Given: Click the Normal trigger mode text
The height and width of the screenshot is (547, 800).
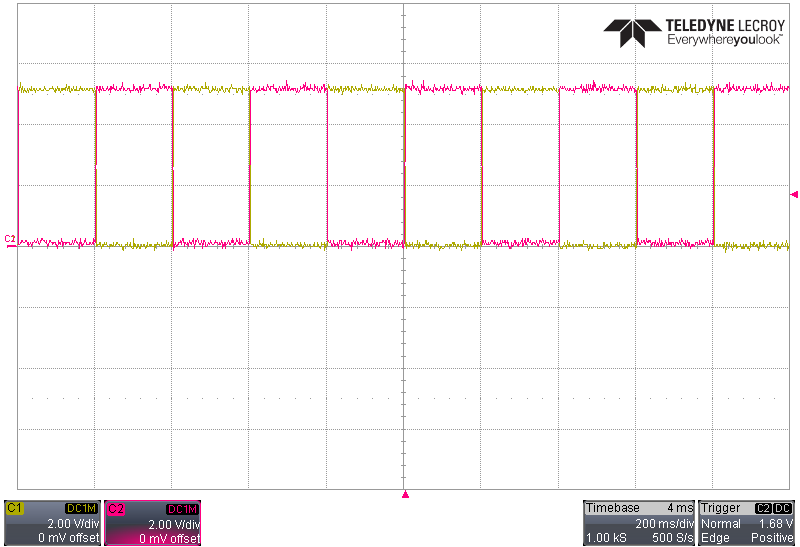Looking at the screenshot, I should coord(721,524).
